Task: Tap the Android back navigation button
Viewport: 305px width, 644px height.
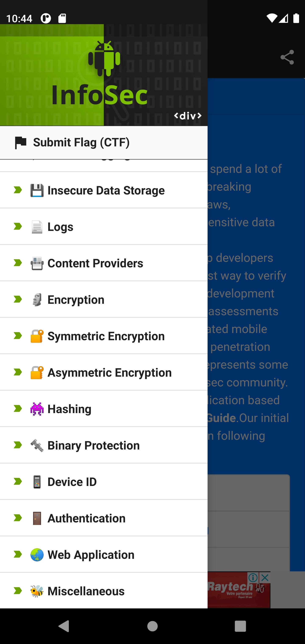Action: [x=64, y=626]
